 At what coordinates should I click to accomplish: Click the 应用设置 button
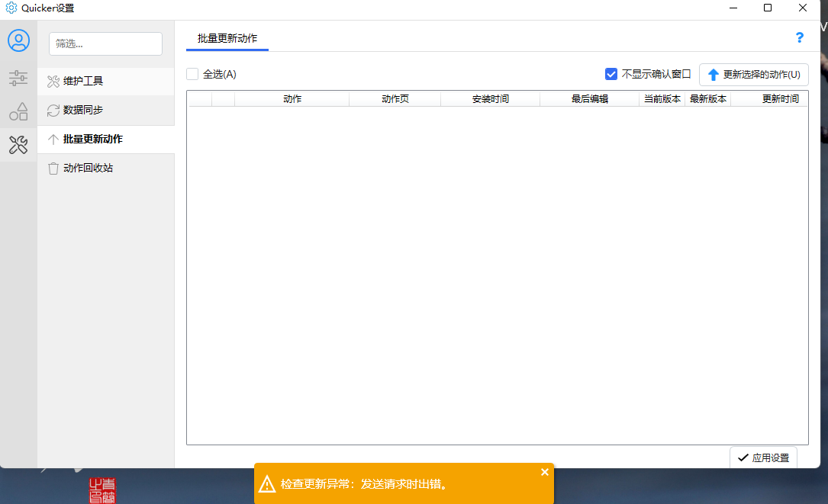coord(763,457)
